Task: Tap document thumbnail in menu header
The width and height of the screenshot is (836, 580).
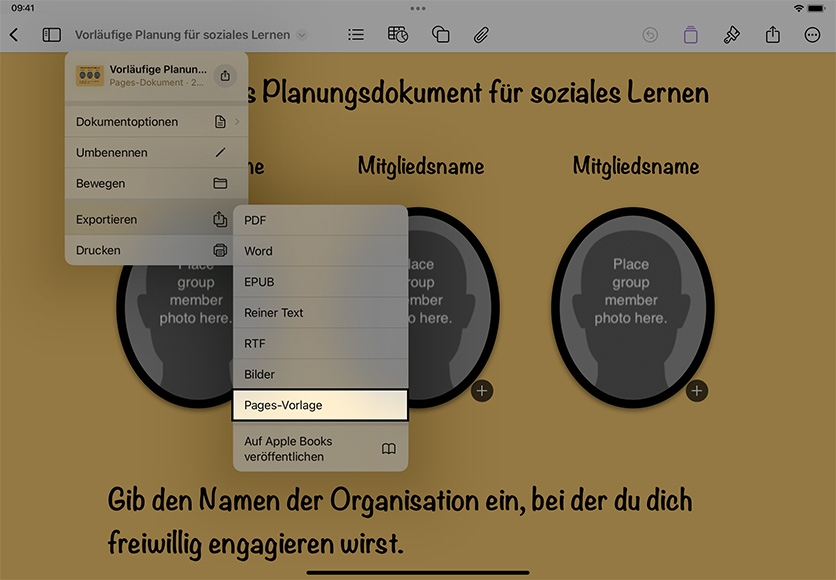Action: pyautogui.click(x=90, y=76)
